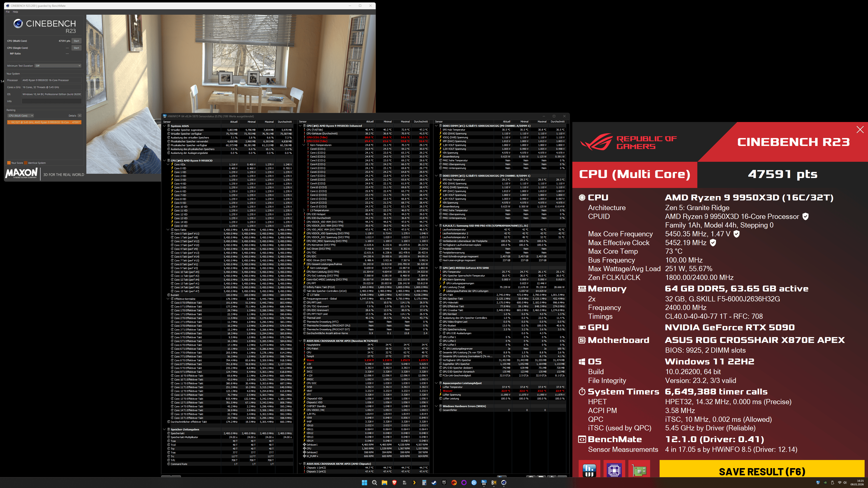868x488 pixels.
Task: Click the CPU-Z chip icon in BenchMate
Action: [614, 470]
